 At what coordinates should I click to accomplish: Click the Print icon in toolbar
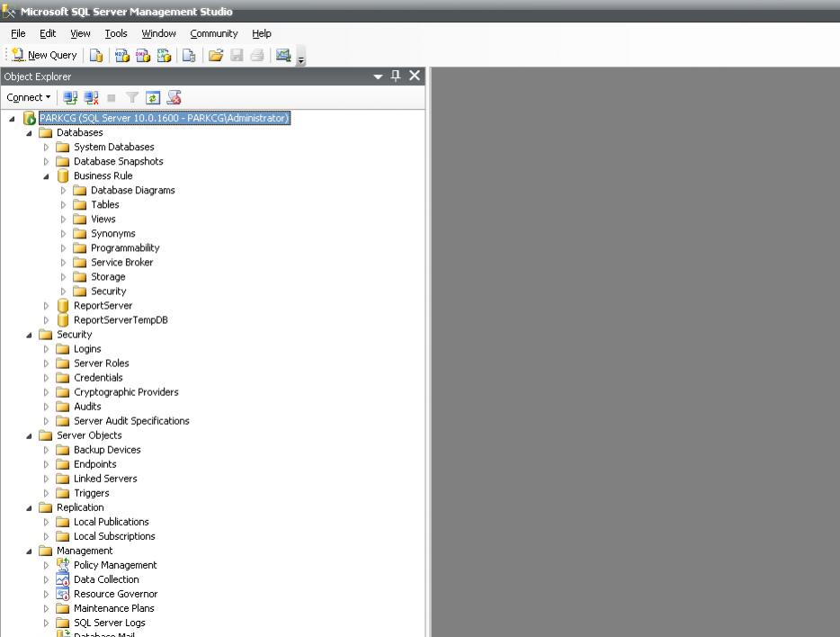257,55
